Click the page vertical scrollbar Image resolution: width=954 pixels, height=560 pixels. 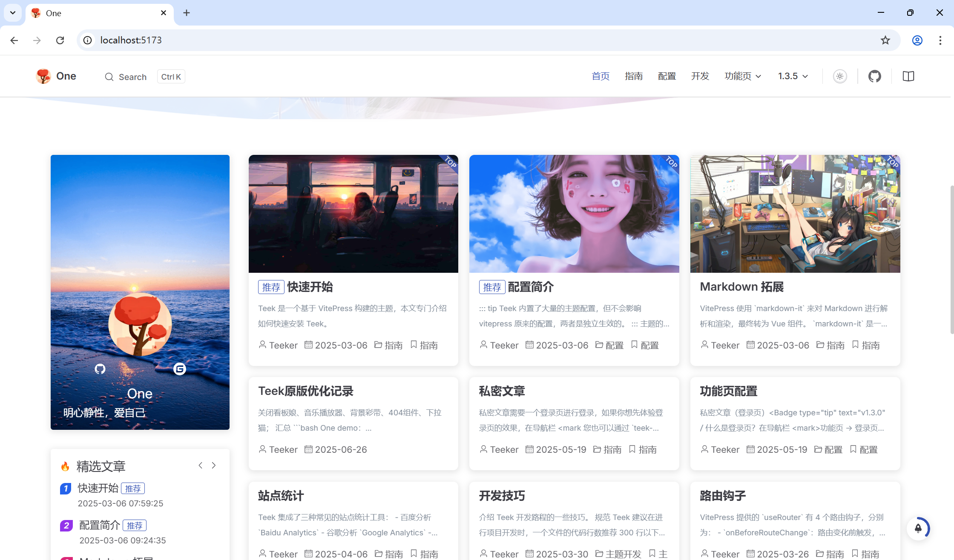tap(952, 260)
